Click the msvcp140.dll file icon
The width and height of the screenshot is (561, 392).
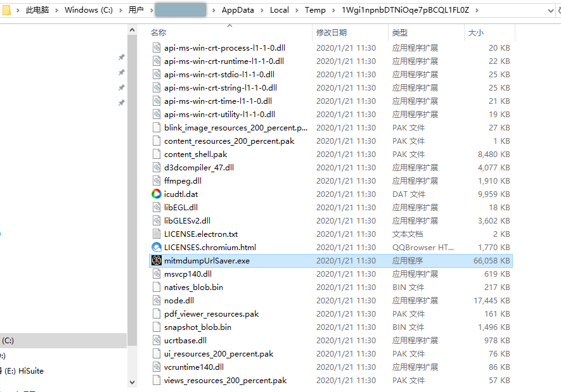click(157, 274)
